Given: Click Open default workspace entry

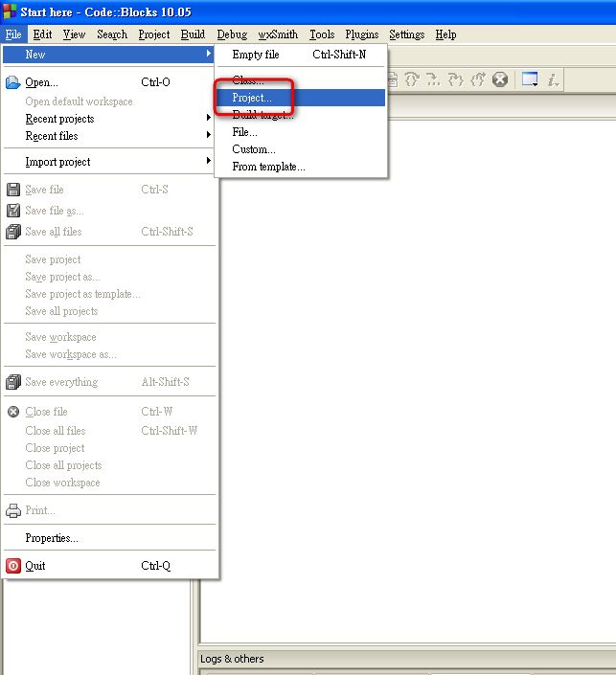Looking at the screenshot, I should (108, 101).
